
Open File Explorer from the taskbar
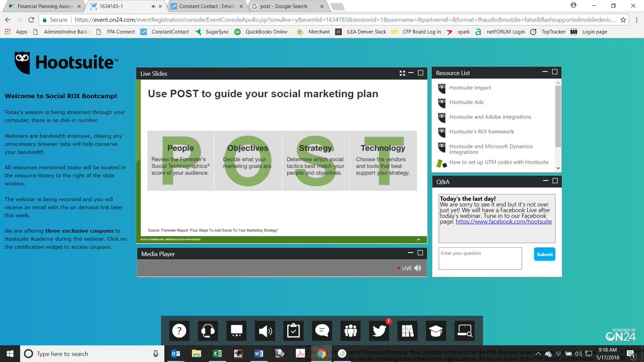[x=196, y=353]
